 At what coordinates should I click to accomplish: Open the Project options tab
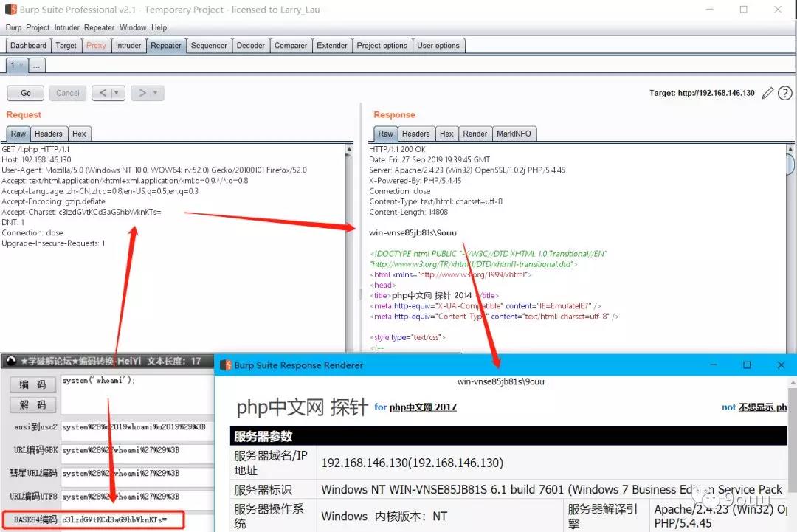tap(382, 46)
